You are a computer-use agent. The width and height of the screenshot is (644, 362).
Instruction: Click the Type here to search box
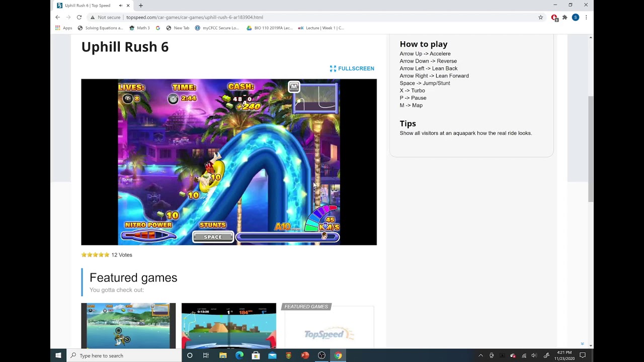click(124, 355)
